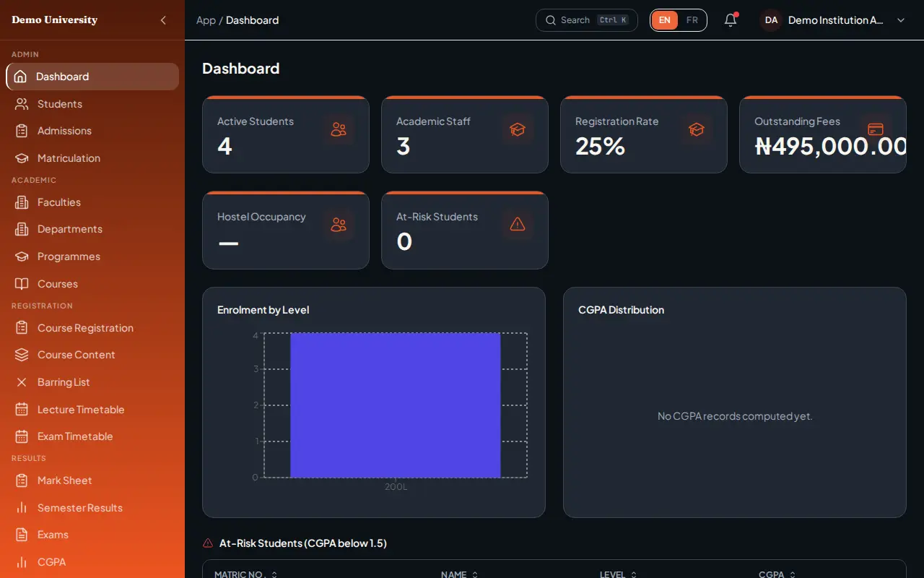Viewport: 924px width, 578px height.
Task: Click the At-Risk Students warning icon
Action: point(518,225)
